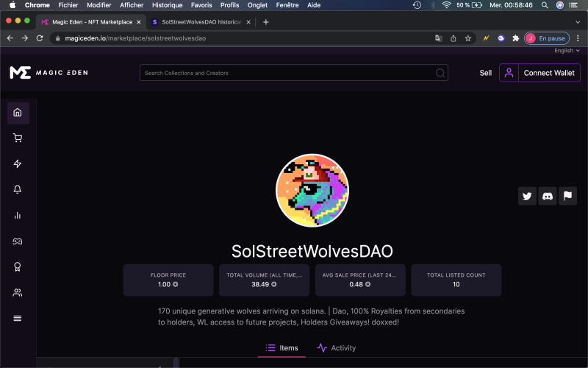Viewport: 588px width, 368px height.
Task: Click the translate page icon
Action: 438,38
